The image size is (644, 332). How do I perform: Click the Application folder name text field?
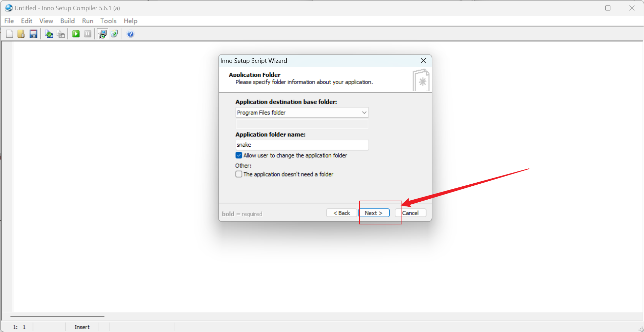tap(302, 145)
